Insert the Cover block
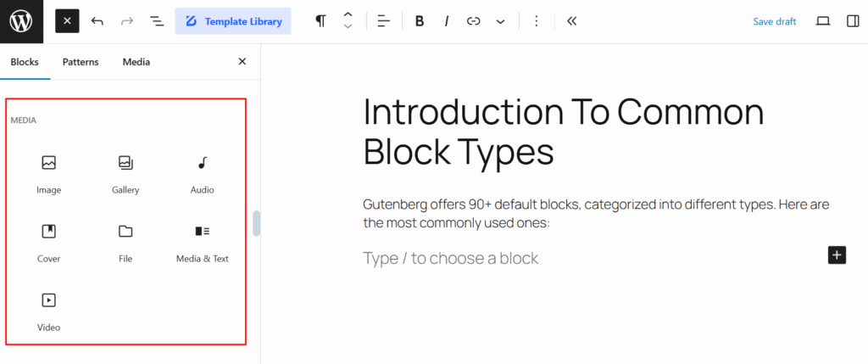The width and height of the screenshot is (868, 364). [48, 244]
